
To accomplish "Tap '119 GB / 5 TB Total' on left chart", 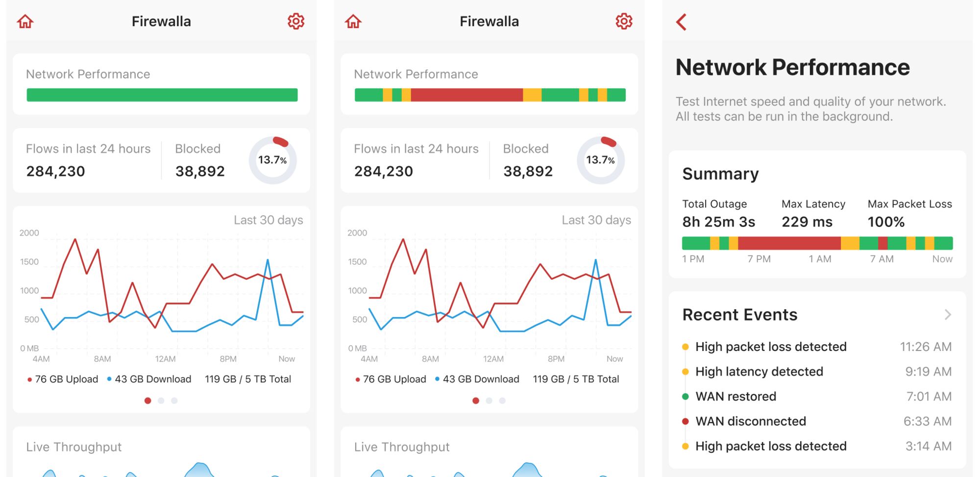I will [248, 379].
